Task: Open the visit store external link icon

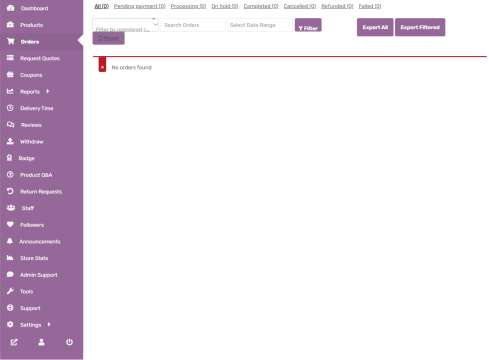Action: click(14, 342)
